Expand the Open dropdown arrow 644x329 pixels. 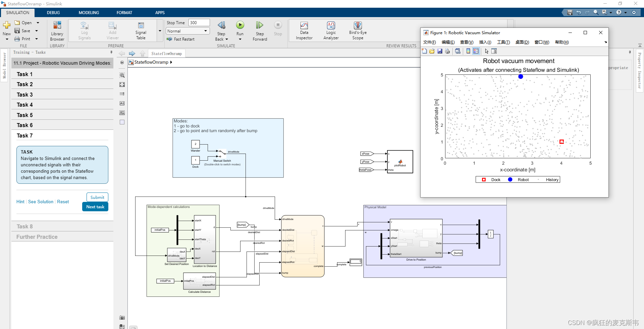point(38,23)
